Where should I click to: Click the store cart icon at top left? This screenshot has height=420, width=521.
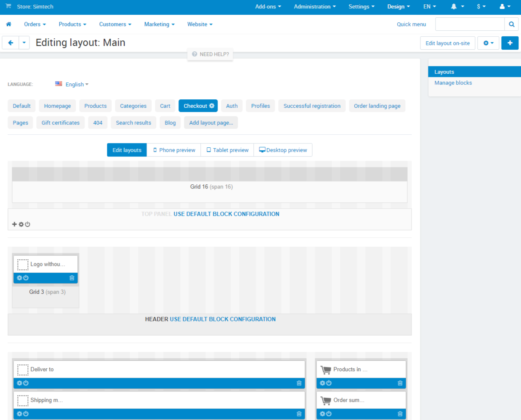click(8, 6)
